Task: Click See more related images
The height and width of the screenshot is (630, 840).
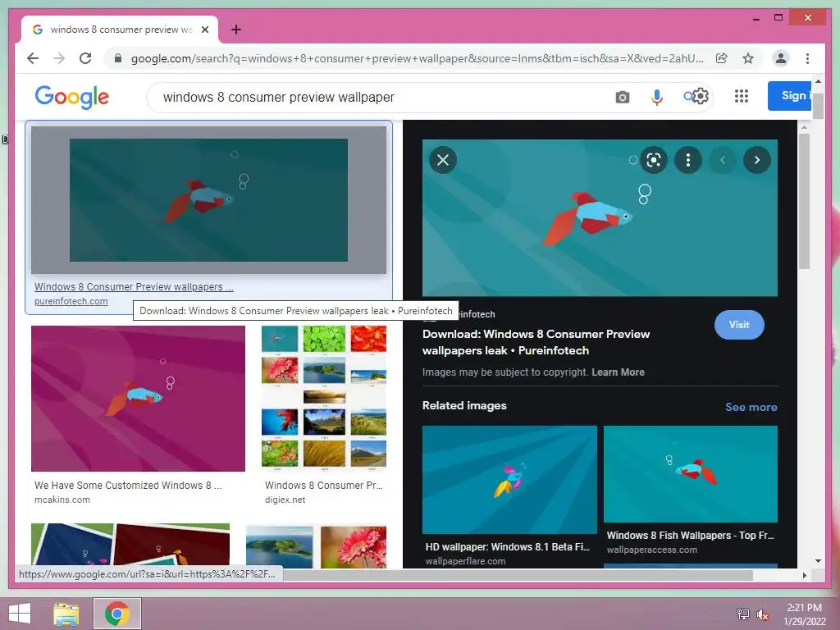Action: 751,407
